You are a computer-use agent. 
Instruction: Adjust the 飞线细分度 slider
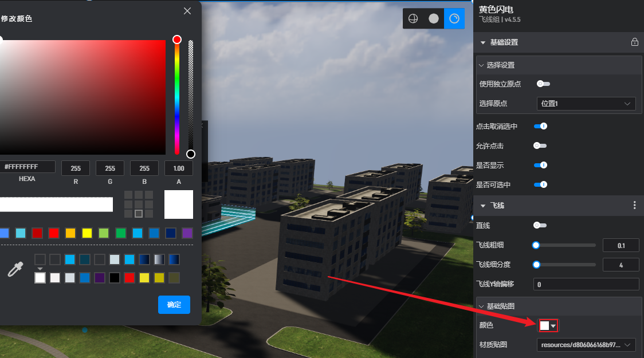click(x=566, y=265)
